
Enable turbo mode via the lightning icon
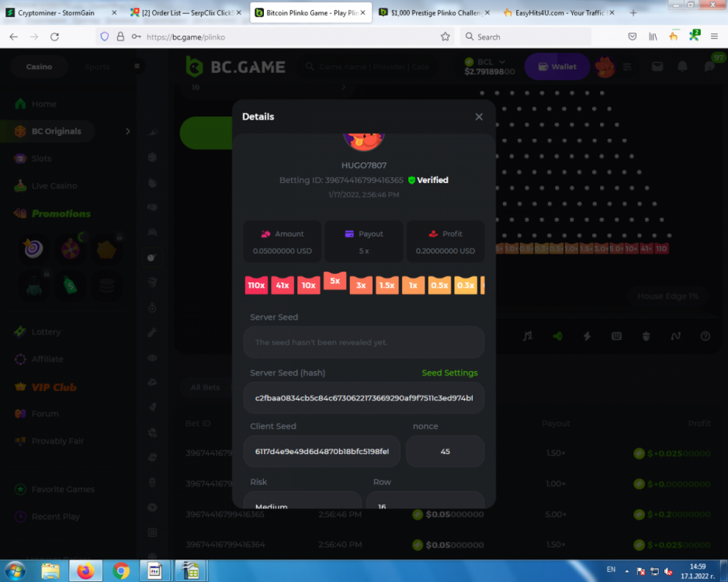(x=587, y=336)
